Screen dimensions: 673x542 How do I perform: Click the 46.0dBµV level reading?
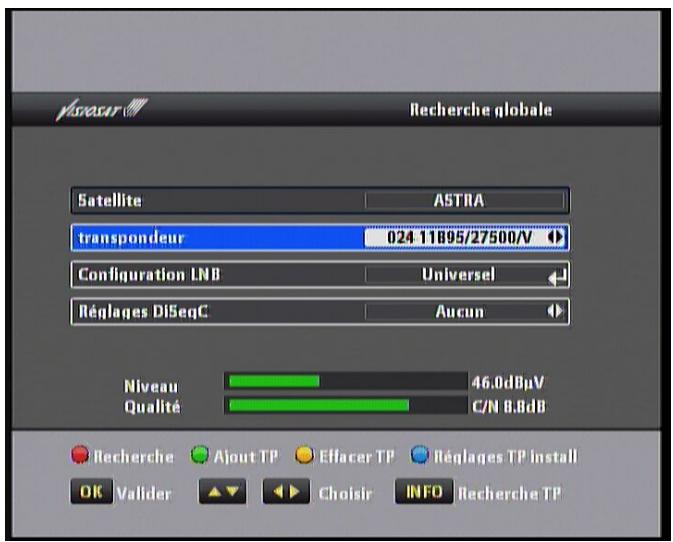[508, 382]
